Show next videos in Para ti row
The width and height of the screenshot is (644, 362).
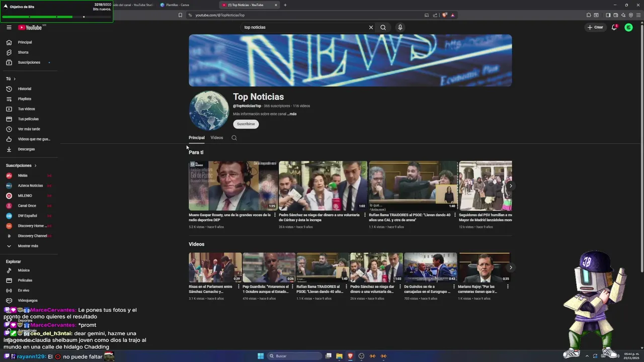(x=510, y=186)
